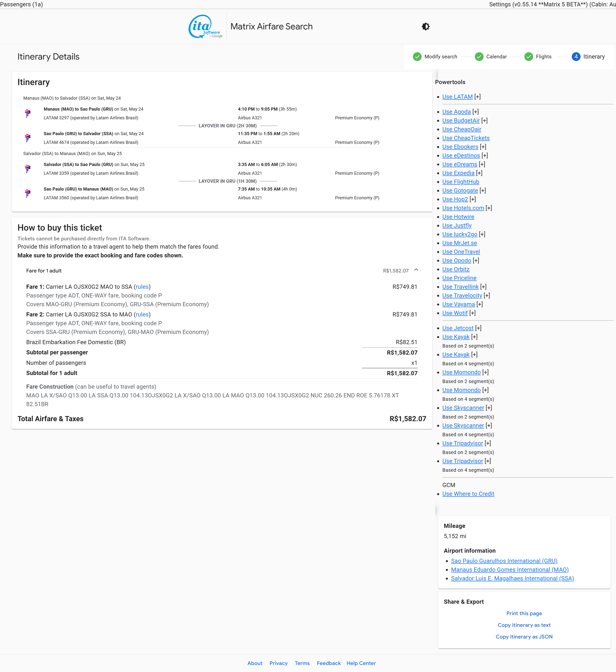Viewport: 616px width, 672px height.
Task: Open the Terms footer link
Action: tap(302, 663)
